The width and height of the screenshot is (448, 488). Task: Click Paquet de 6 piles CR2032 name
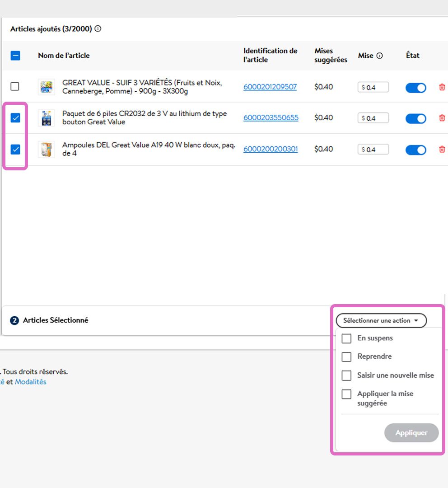(145, 117)
